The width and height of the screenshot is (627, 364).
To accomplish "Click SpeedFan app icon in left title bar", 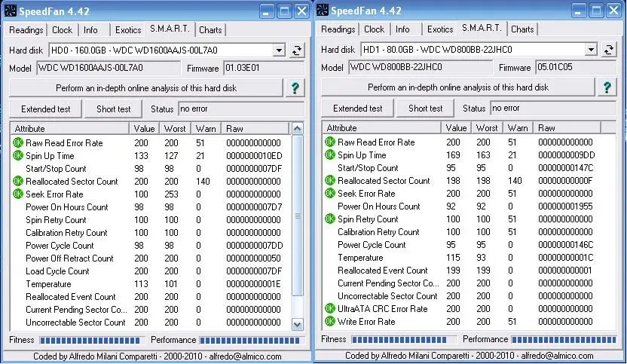I will [11, 11].
